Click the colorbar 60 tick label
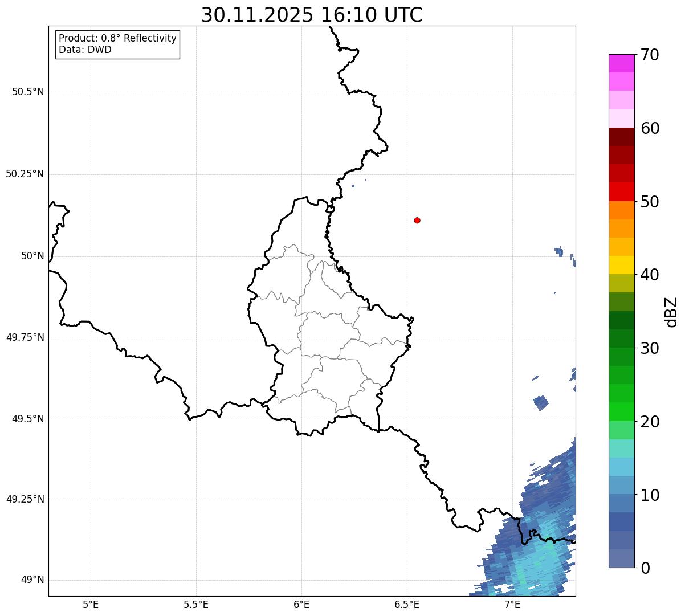The image size is (685, 616). [649, 128]
